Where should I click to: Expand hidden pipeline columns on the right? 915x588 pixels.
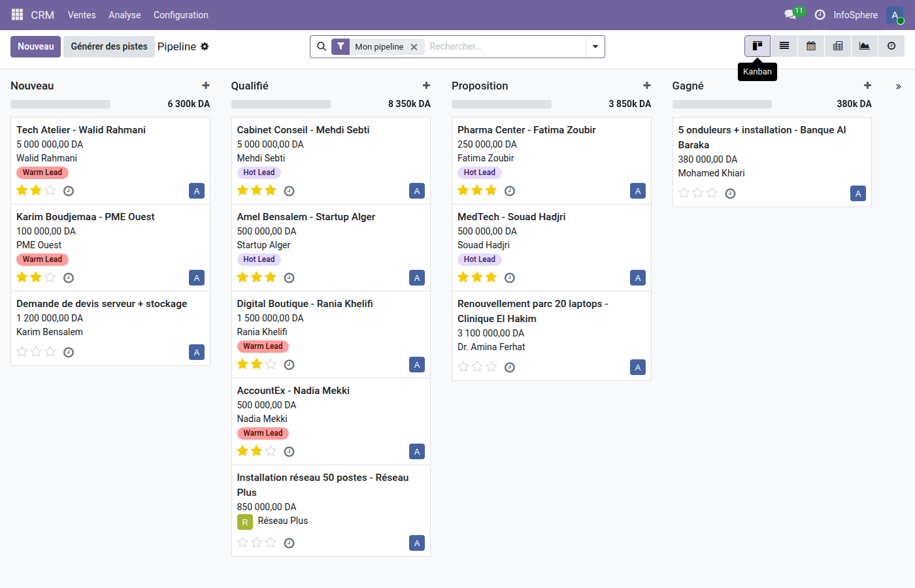899,86
